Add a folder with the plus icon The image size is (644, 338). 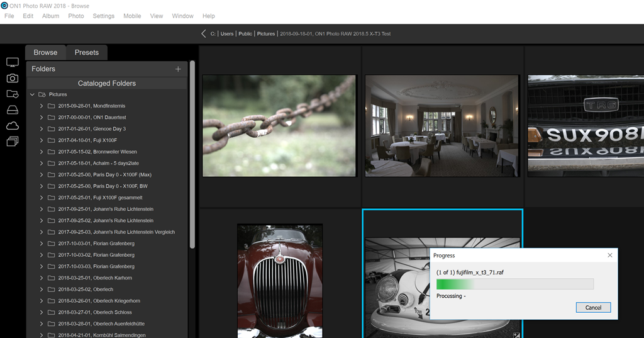tap(178, 69)
